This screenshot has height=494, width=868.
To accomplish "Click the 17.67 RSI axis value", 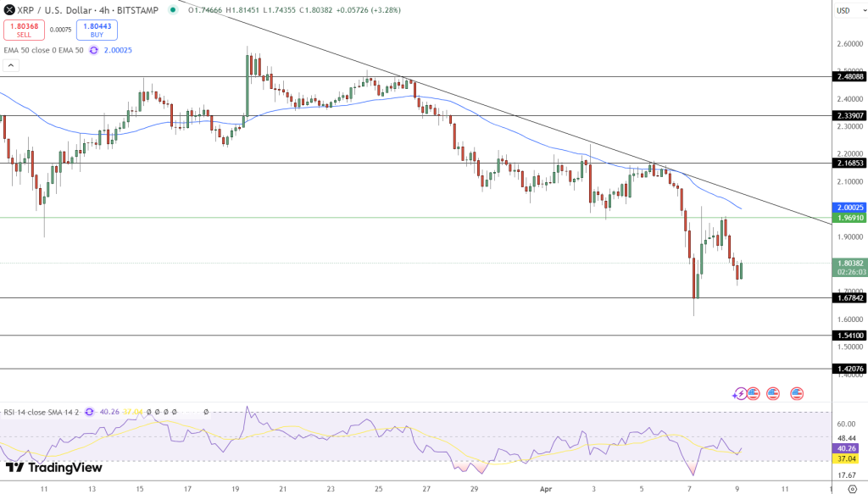I will [x=847, y=475].
